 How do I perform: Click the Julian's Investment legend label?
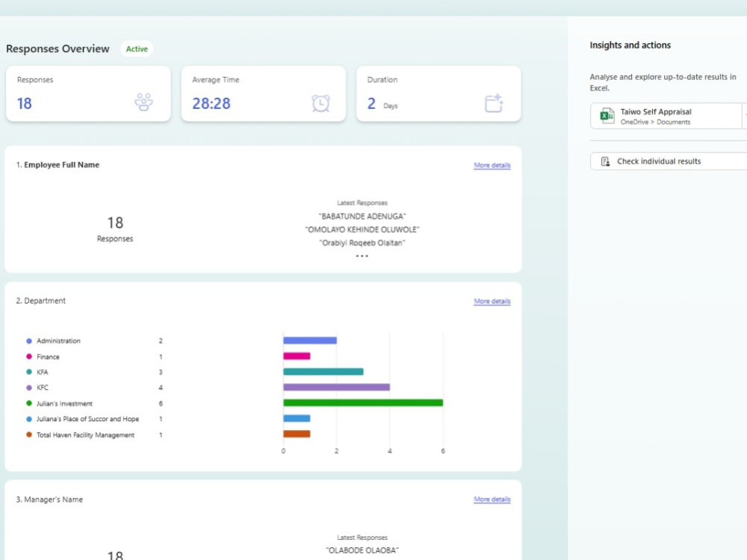(x=64, y=403)
